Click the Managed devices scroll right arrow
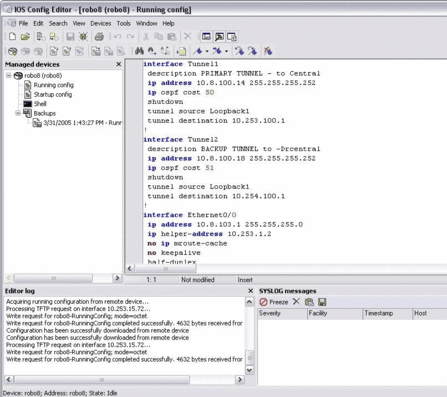The width and height of the screenshot is (447, 397). point(117,278)
